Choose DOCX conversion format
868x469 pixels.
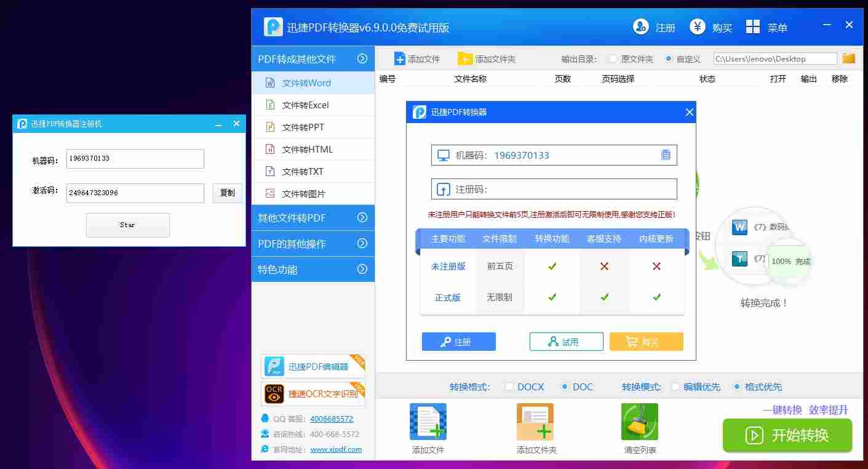(x=509, y=387)
